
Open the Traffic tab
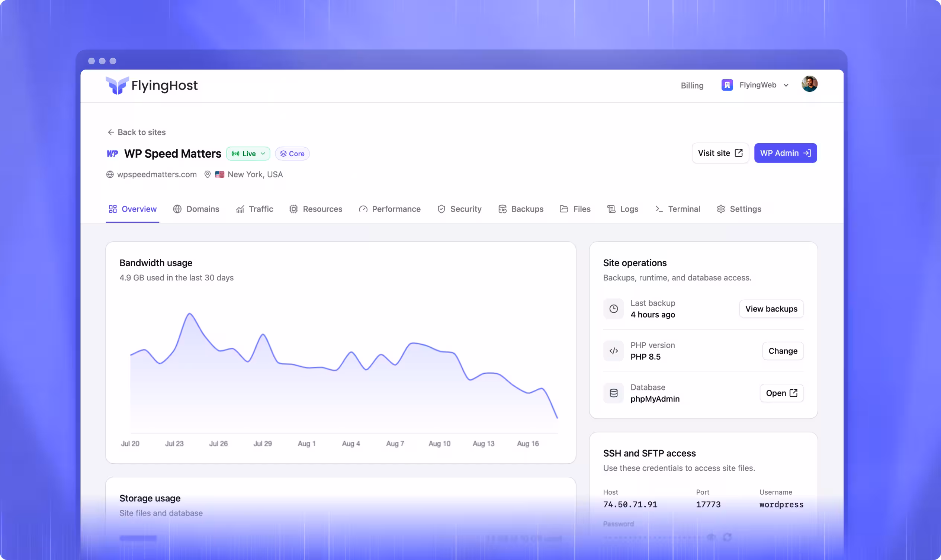coord(254,209)
